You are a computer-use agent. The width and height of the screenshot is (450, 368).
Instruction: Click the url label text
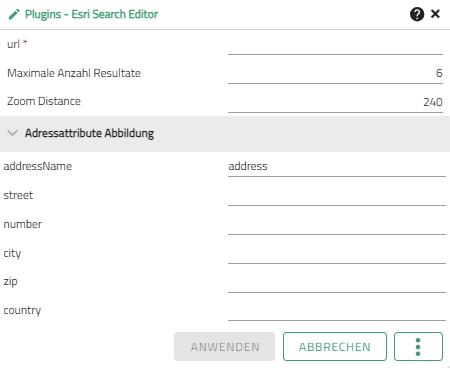[x=13, y=44]
